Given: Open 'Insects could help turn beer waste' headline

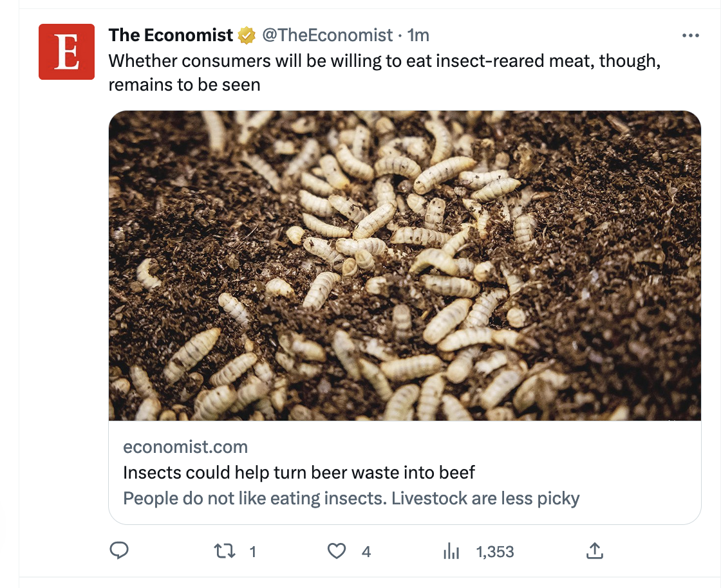Looking at the screenshot, I should coord(299,473).
